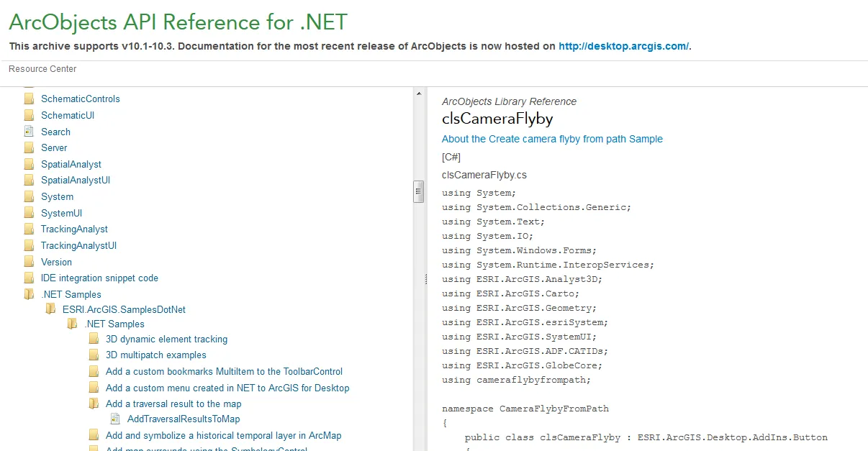Click the IDE integration snippet code folder icon
Screen dimensions: 868x451
pyautogui.click(x=29, y=278)
